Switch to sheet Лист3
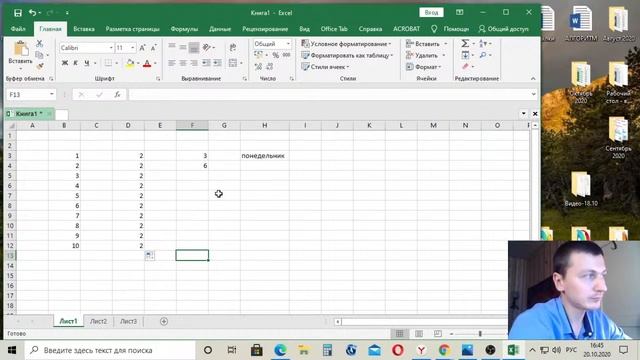This screenshot has height=360, width=640. coord(129,321)
